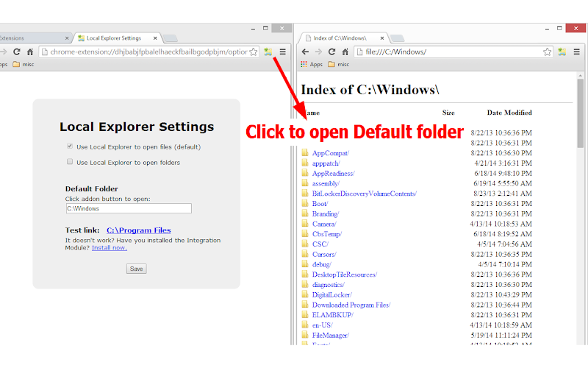Click folder icon beside Boot
Viewport: 588px width, 368px height.
(305, 203)
